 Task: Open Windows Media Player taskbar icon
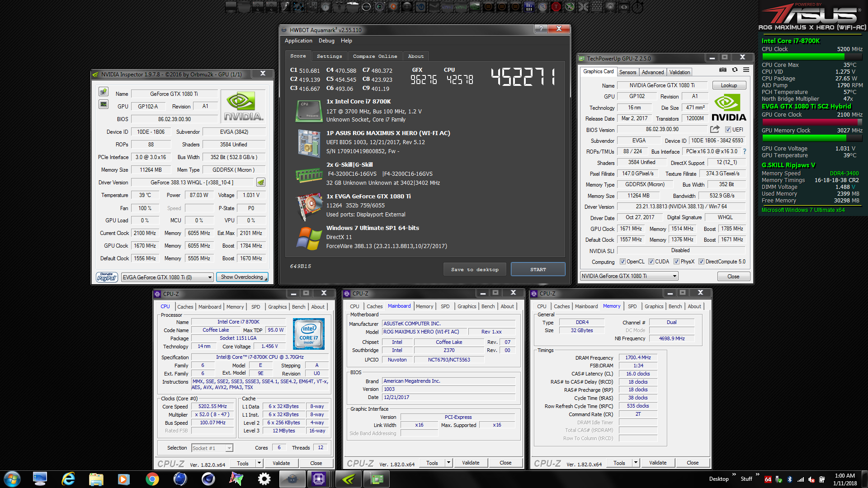coord(124,479)
